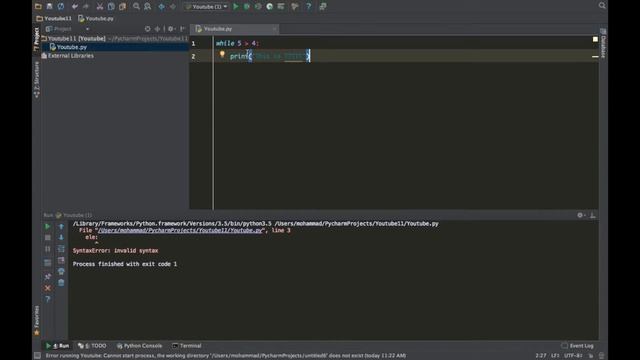Open the Python Console bottom tab
The height and width of the screenshot is (360, 640).
(139, 346)
